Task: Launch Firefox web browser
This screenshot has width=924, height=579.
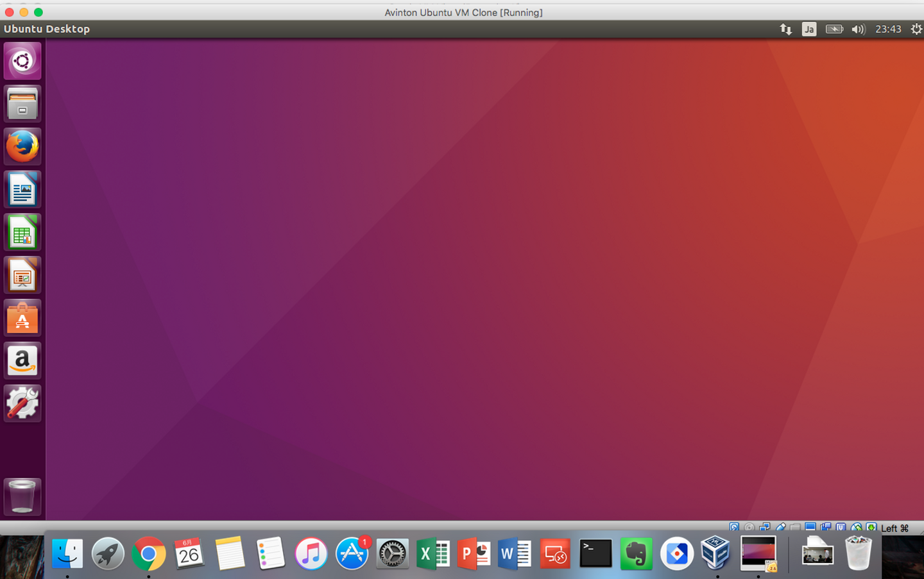Action: pyautogui.click(x=22, y=147)
